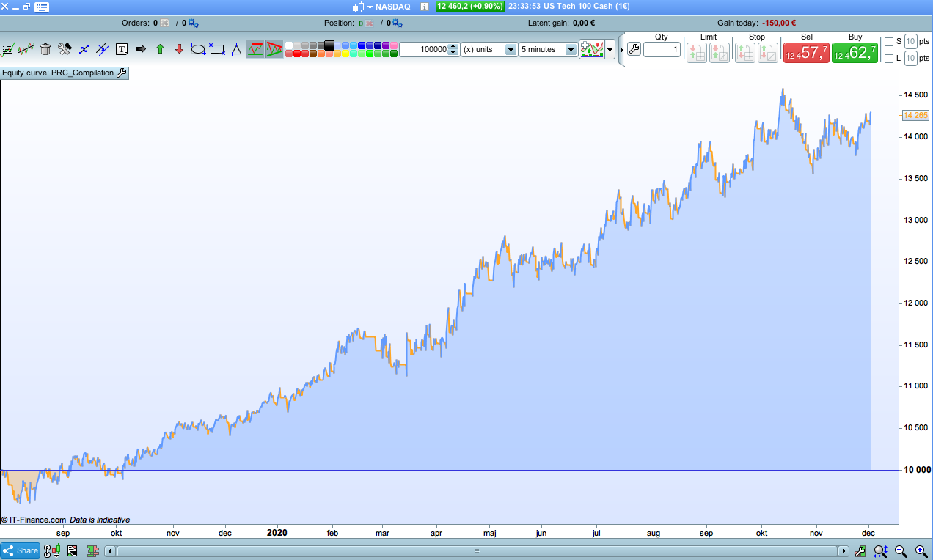Select the triangle drawing tool

point(236,49)
